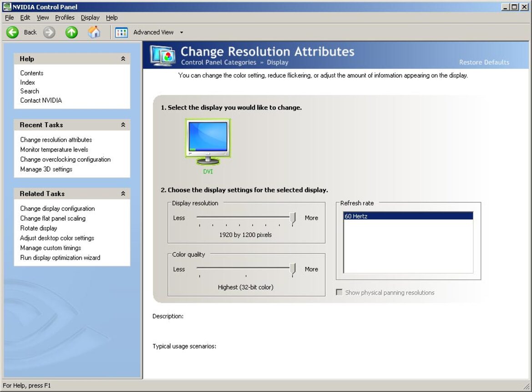Go to the Home house icon
The width and height of the screenshot is (532, 392).
[94, 32]
